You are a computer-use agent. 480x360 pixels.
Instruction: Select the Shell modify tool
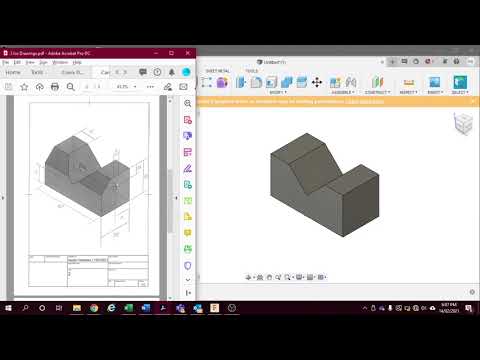point(271,82)
